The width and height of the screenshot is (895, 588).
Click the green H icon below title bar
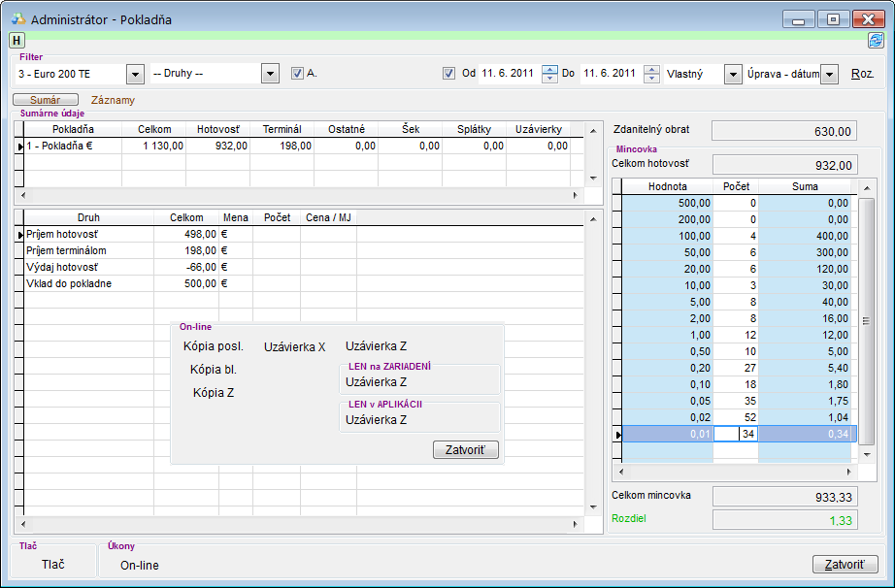click(17, 41)
